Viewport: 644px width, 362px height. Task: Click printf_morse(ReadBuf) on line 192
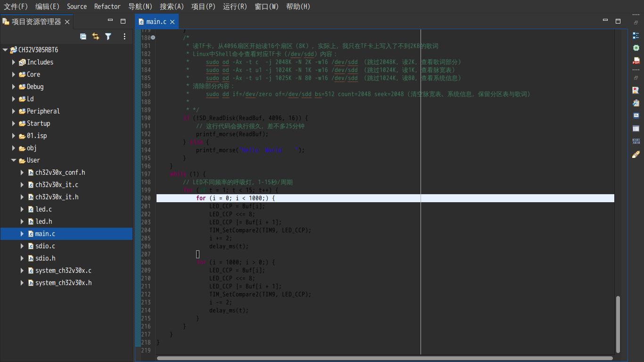click(232, 134)
